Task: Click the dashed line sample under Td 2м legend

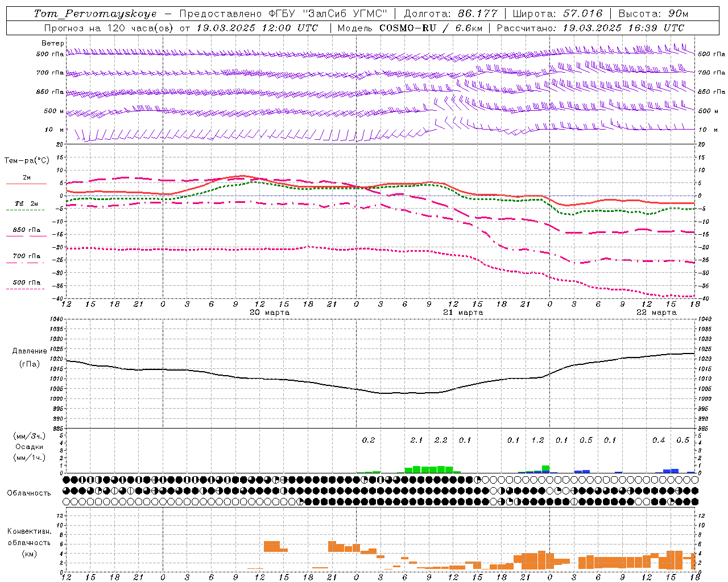Action: coord(26,210)
